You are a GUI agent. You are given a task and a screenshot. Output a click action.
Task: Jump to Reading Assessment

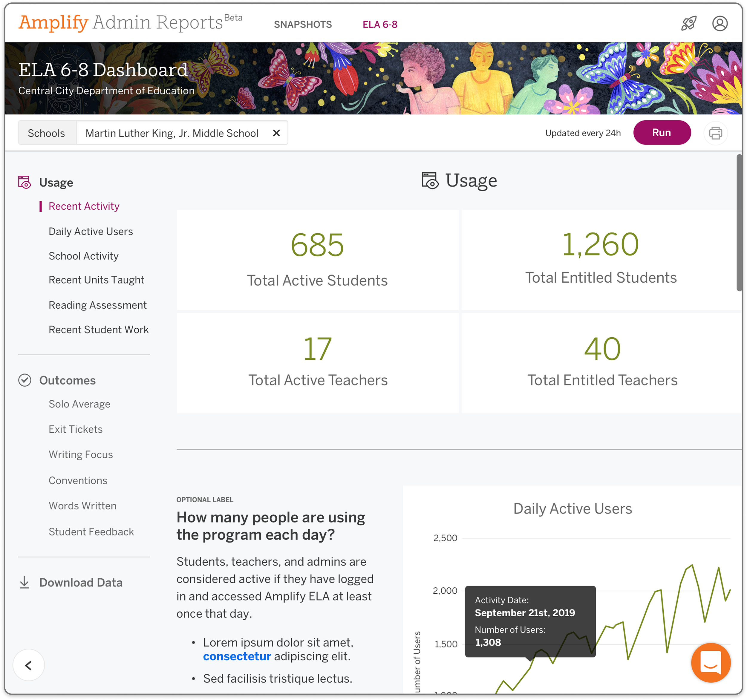98,305
